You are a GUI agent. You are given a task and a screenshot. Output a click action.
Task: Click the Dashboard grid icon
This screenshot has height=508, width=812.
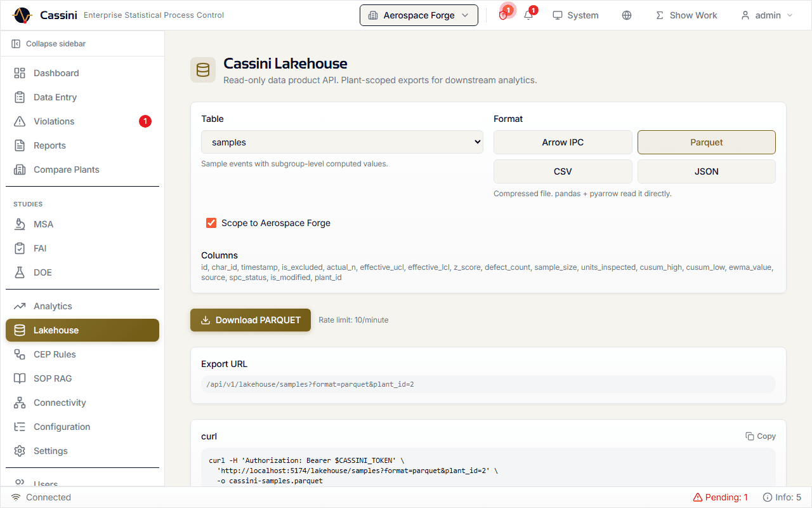[x=20, y=73]
